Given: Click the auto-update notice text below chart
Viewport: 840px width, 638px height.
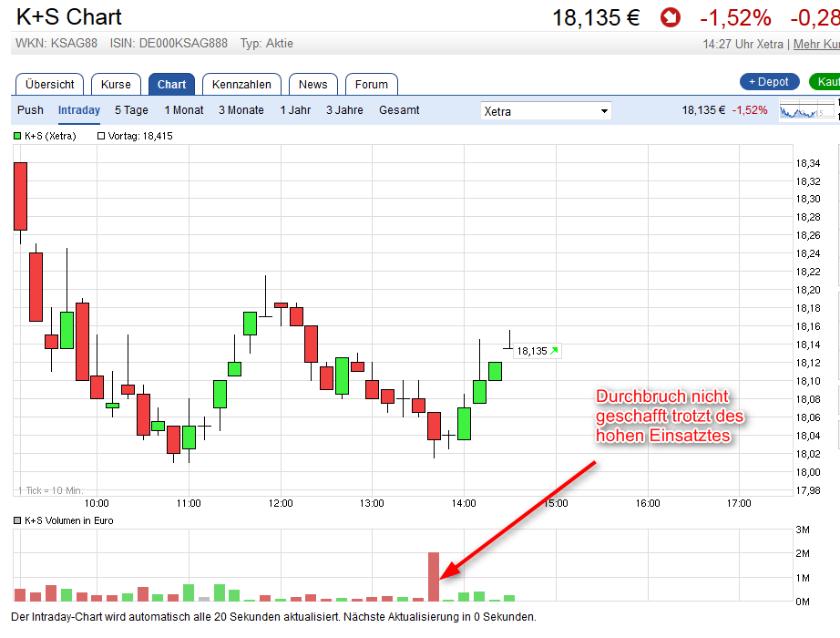Looking at the screenshot, I should click(x=273, y=617).
